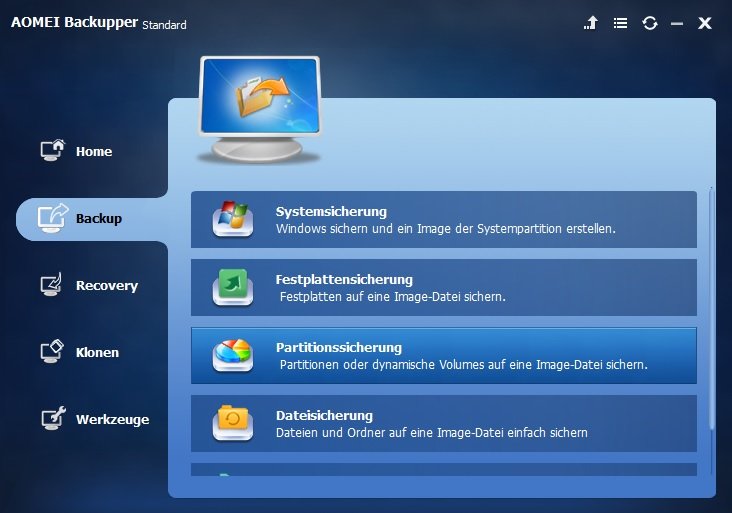The image size is (732, 513).
Task: Click the Werkzeuge wrench icon
Action: [53, 418]
